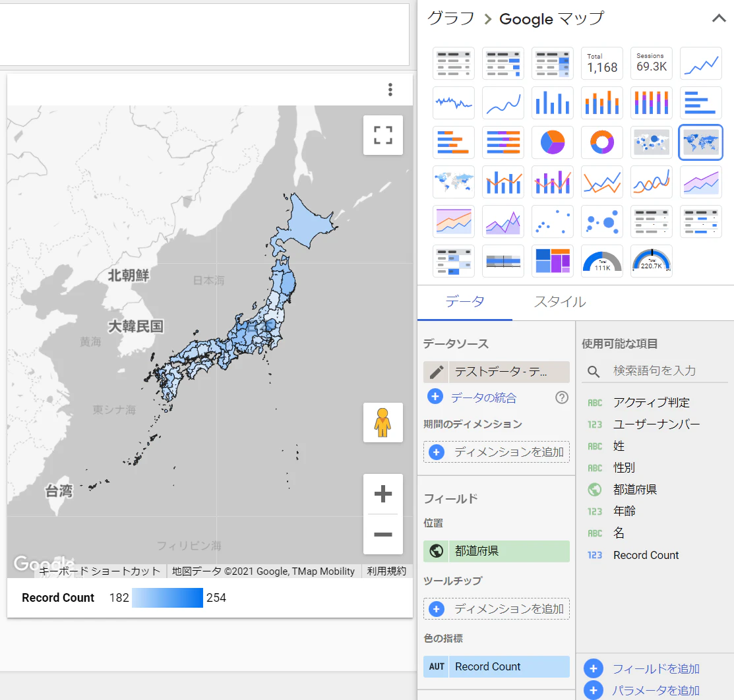Focus the 検索語句を入力 search field
Image resolution: width=734 pixels, height=700 pixels.
[656, 371]
